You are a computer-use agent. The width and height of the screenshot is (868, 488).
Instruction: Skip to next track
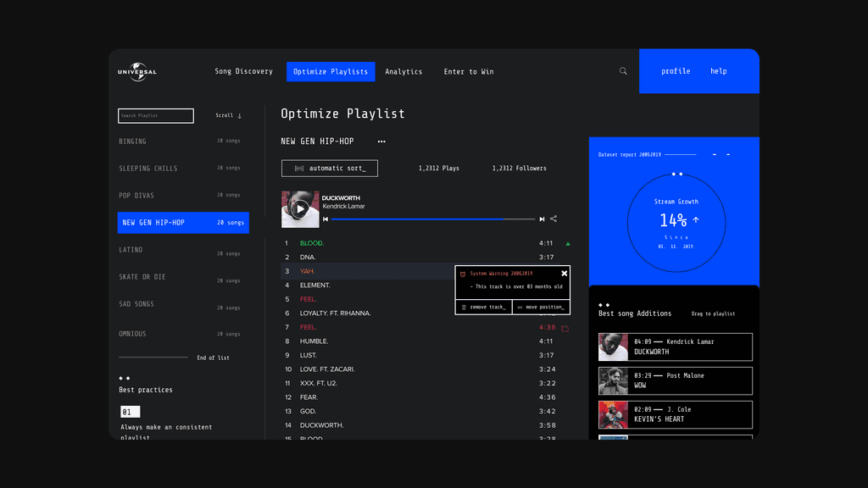click(542, 219)
